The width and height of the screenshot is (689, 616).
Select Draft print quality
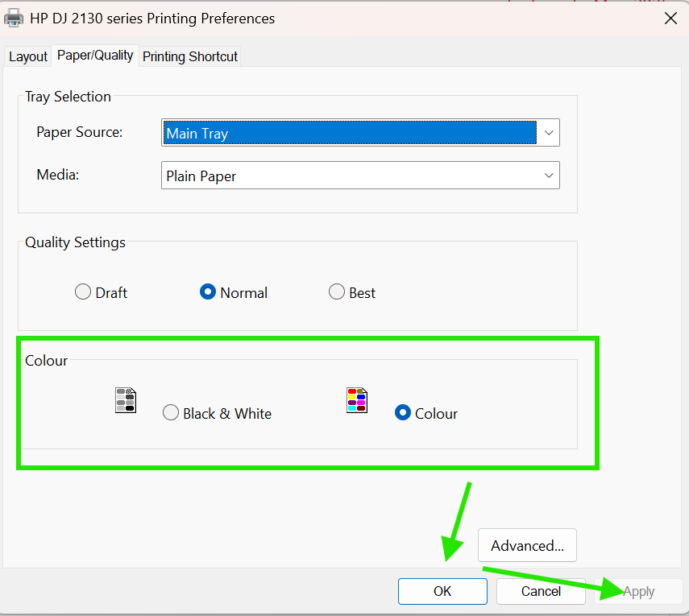[x=101, y=292]
